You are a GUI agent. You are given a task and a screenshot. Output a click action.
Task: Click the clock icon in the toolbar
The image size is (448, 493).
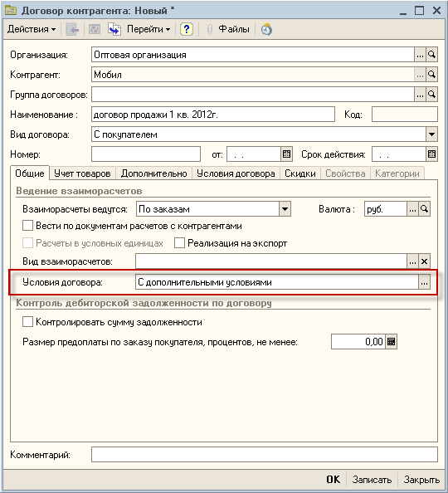[x=266, y=29]
